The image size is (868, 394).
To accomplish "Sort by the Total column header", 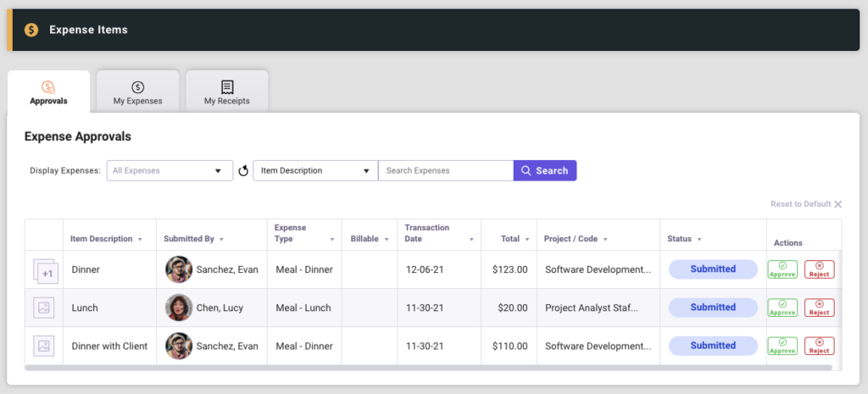I will (509, 239).
